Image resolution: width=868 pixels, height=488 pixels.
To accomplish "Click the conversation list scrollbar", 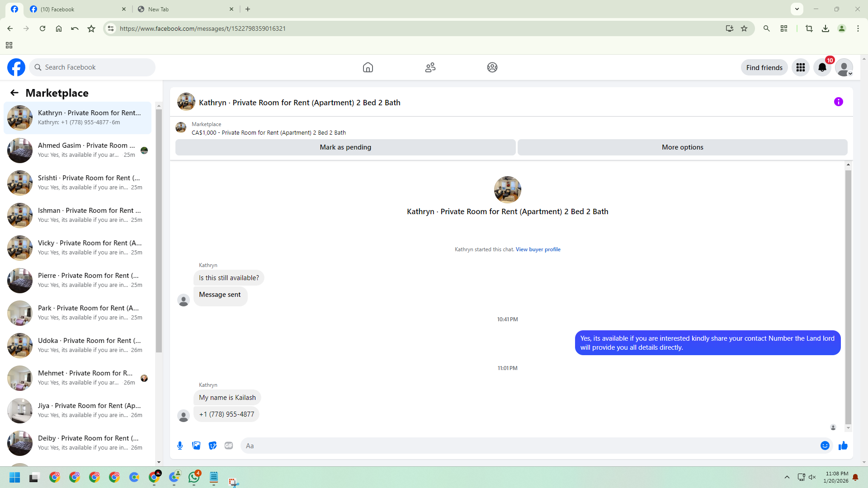I will (159, 230).
